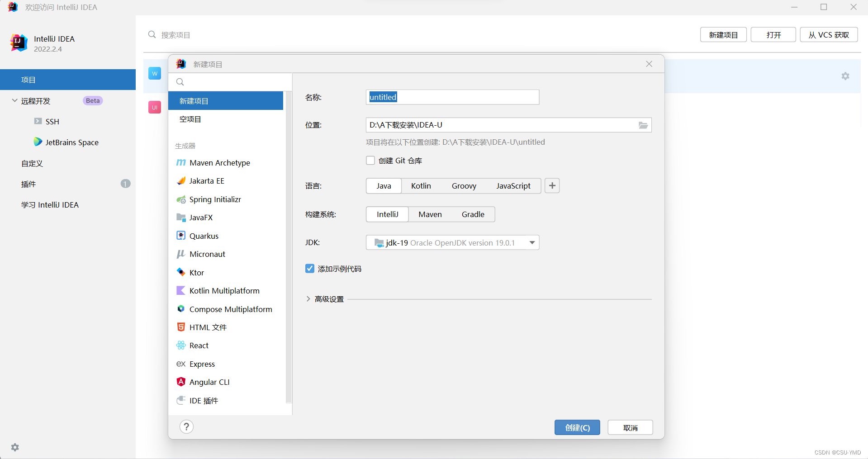Click the HTML5 file icon
Image resolution: width=868 pixels, height=459 pixels.
[181, 327]
